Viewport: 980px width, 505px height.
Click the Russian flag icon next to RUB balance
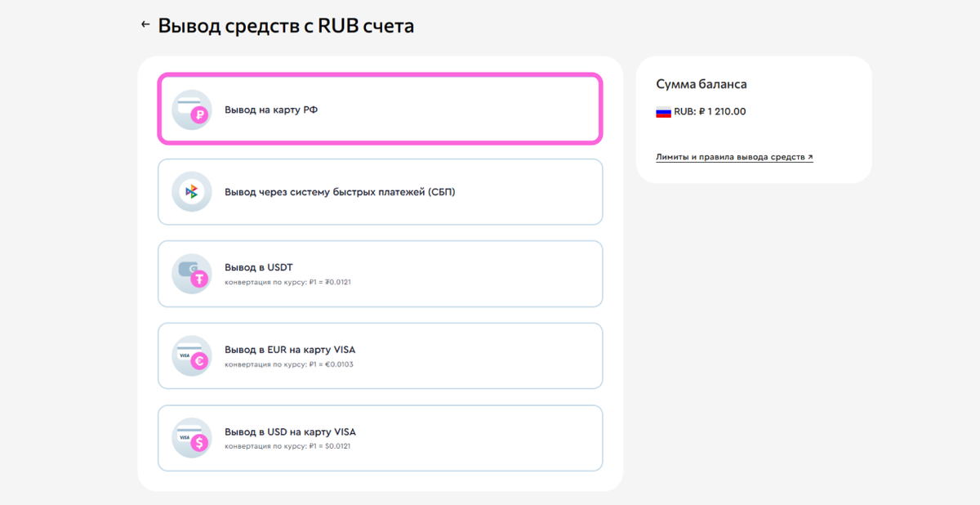[663, 112]
